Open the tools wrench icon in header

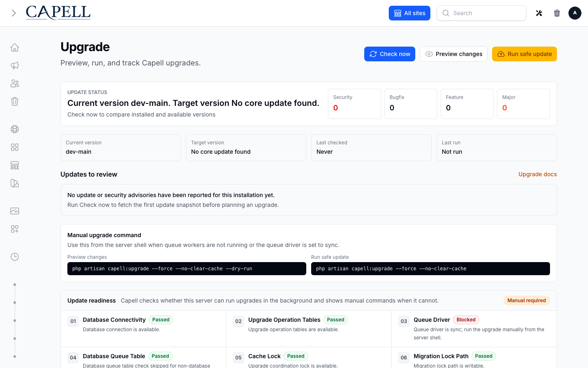click(x=539, y=13)
